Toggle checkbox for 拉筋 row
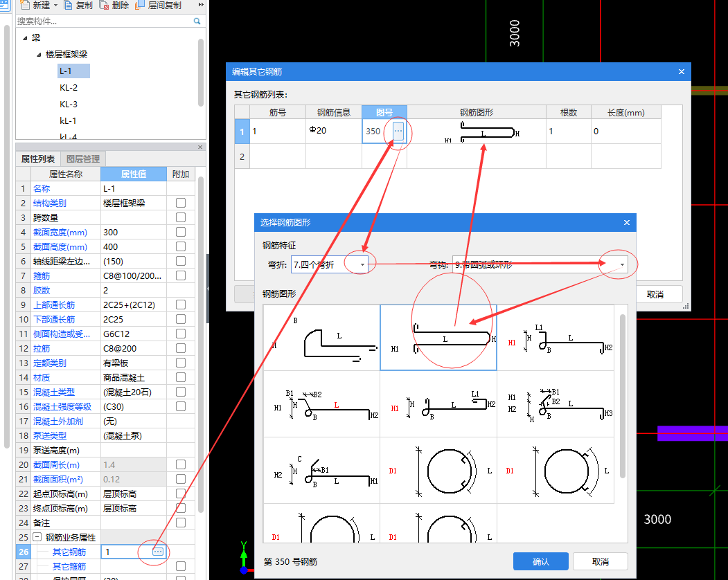The height and width of the screenshot is (580, 728). 181,348
